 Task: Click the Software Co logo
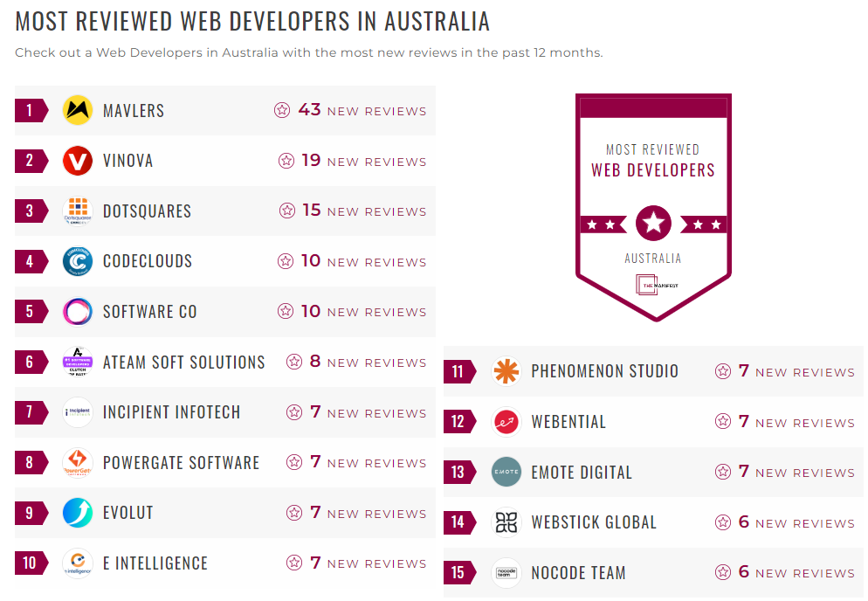pos(77,311)
